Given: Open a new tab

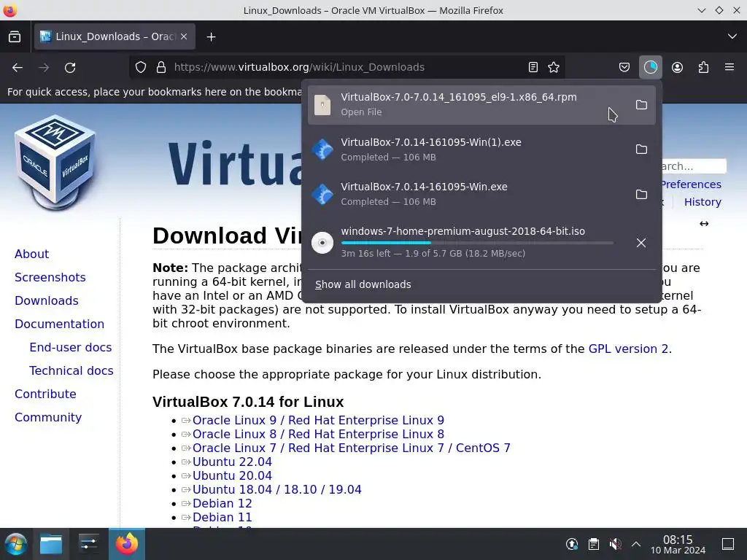Looking at the screenshot, I should pos(211,36).
